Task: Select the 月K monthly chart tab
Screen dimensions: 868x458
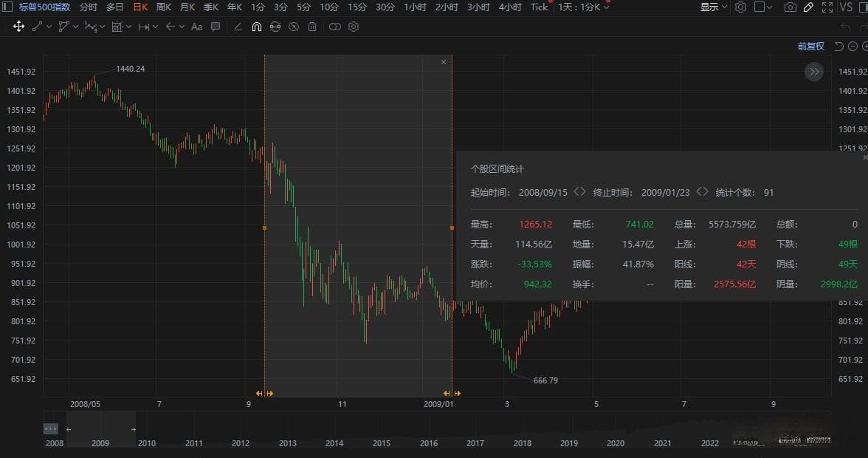Action: point(187,7)
